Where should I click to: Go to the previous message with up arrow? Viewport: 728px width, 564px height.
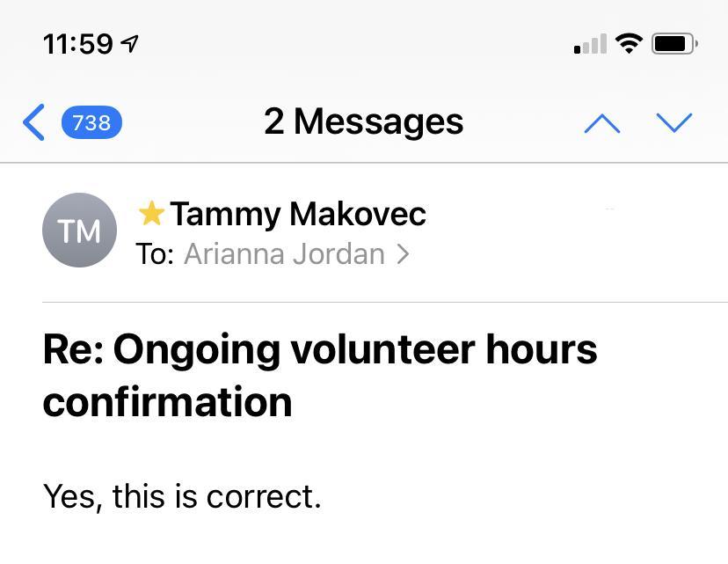(602, 123)
